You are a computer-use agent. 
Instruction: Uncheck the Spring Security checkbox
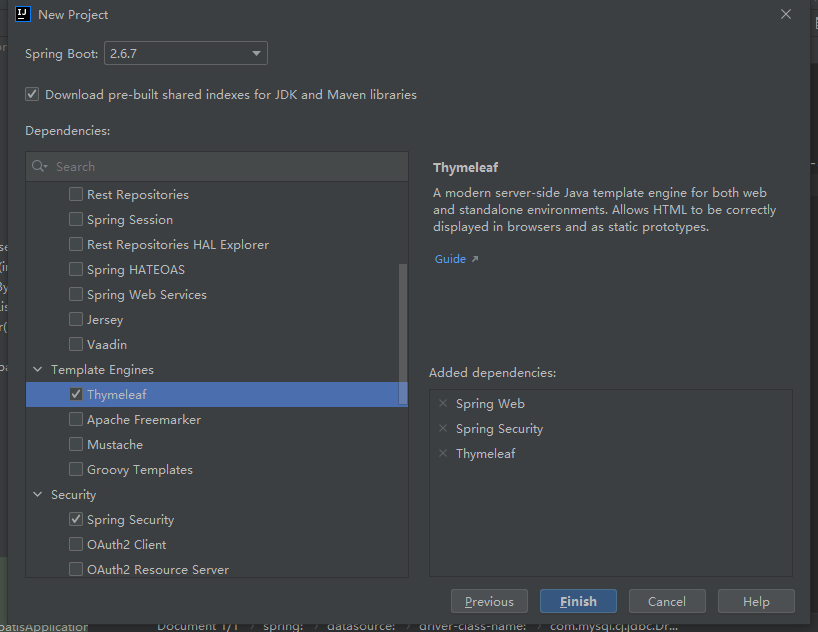coord(76,519)
